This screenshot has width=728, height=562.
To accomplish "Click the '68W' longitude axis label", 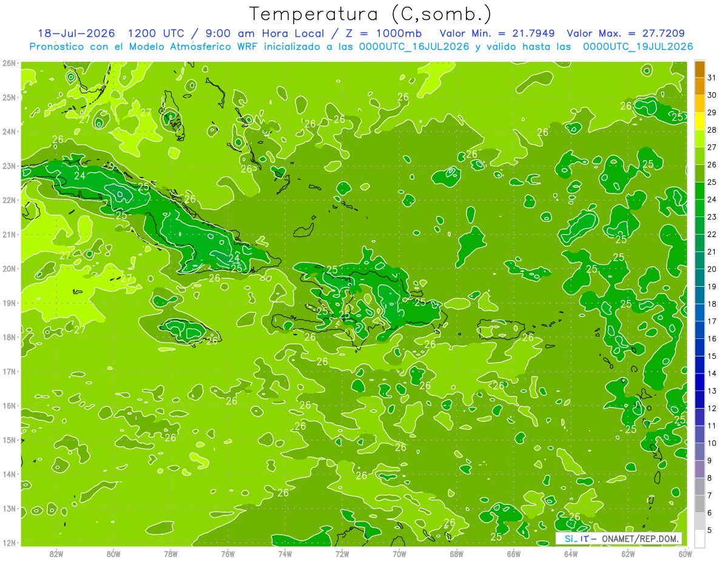I will tap(457, 554).
